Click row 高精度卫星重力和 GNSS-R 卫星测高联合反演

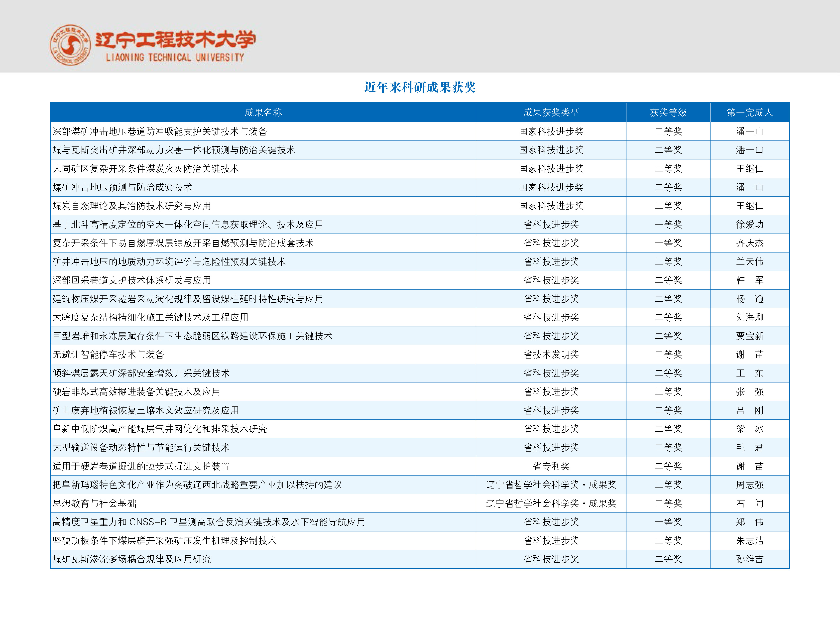click(420, 522)
